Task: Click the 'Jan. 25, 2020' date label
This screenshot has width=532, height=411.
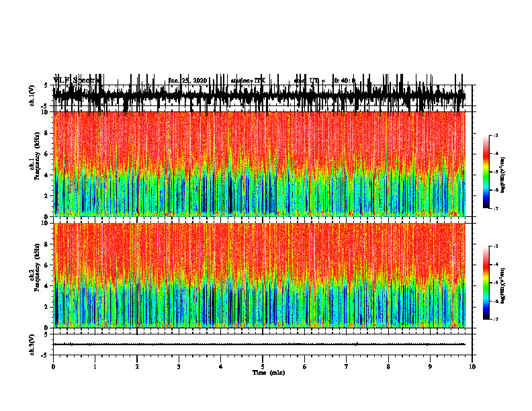Action: point(187,81)
